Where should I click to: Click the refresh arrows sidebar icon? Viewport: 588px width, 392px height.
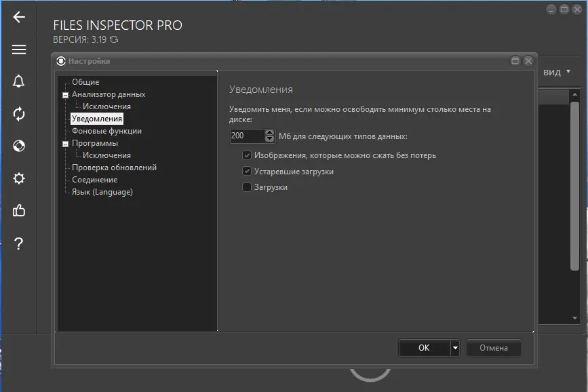coord(19,114)
